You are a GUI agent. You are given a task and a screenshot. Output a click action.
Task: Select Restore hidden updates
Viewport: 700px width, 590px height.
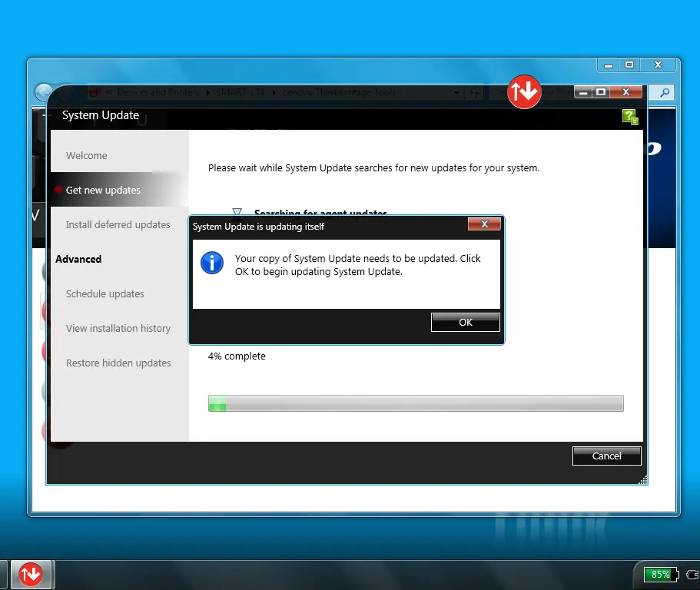(118, 363)
